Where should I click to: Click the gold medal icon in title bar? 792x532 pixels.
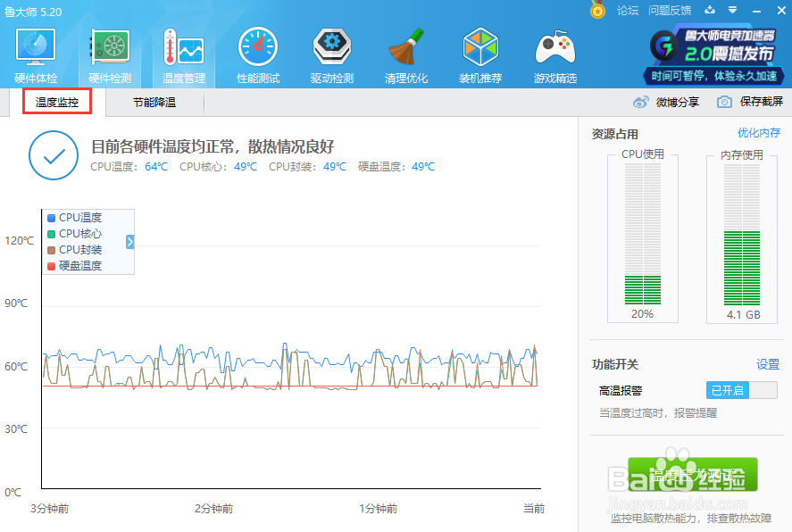(x=597, y=10)
